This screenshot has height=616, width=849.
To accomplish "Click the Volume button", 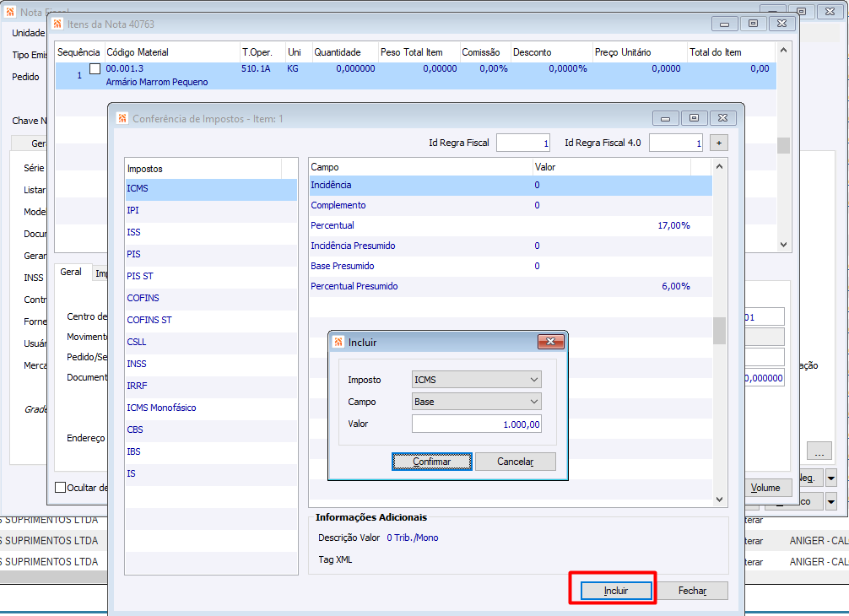I will [765, 488].
